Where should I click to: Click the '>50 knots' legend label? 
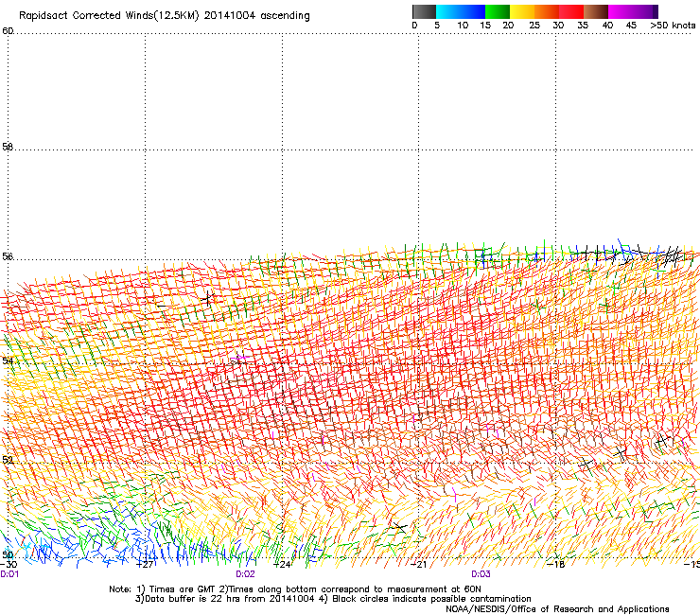pyautogui.click(x=673, y=26)
